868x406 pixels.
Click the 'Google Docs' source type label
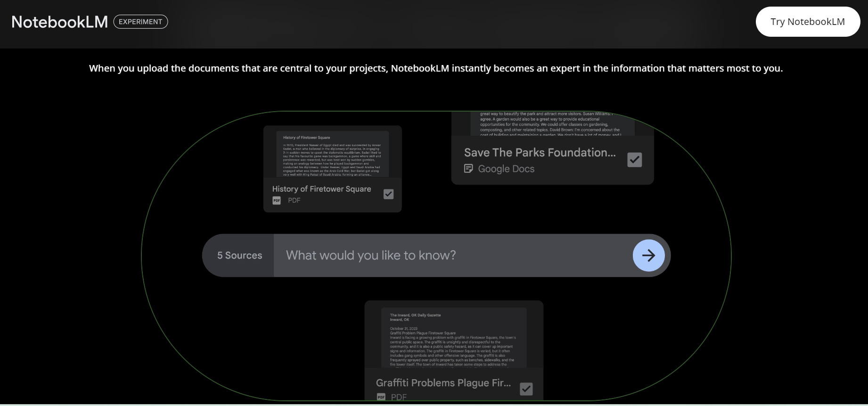pyautogui.click(x=506, y=169)
